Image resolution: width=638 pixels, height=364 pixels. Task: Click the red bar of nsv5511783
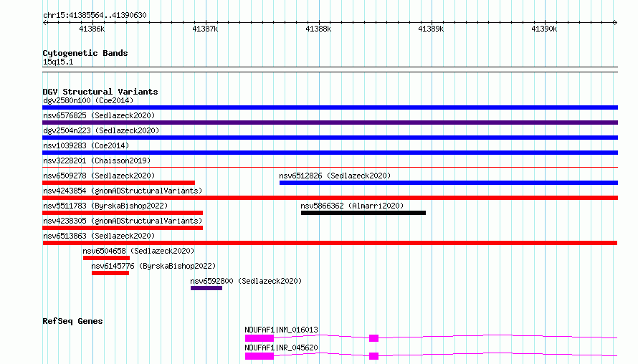pyautogui.click(x=123, y=213)
